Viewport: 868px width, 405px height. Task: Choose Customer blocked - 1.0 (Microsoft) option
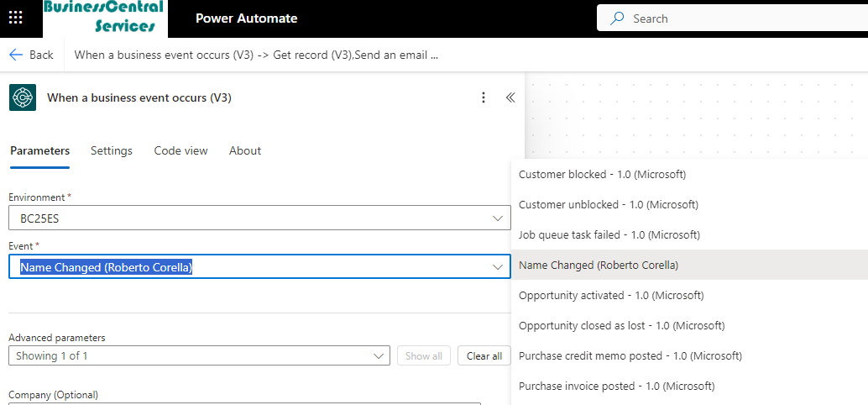click(x=602, y=174)
